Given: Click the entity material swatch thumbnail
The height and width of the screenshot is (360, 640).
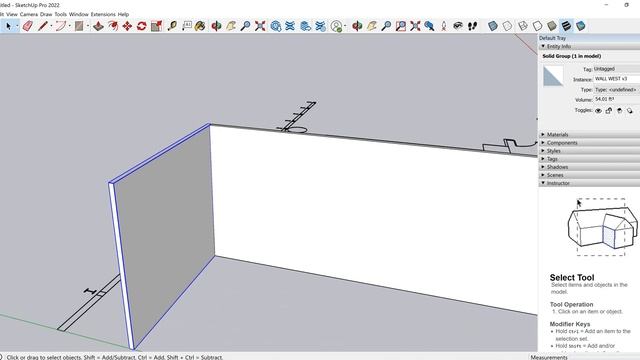Looking at the screenshot, I should pyautogui.click(x=553, y=76).
